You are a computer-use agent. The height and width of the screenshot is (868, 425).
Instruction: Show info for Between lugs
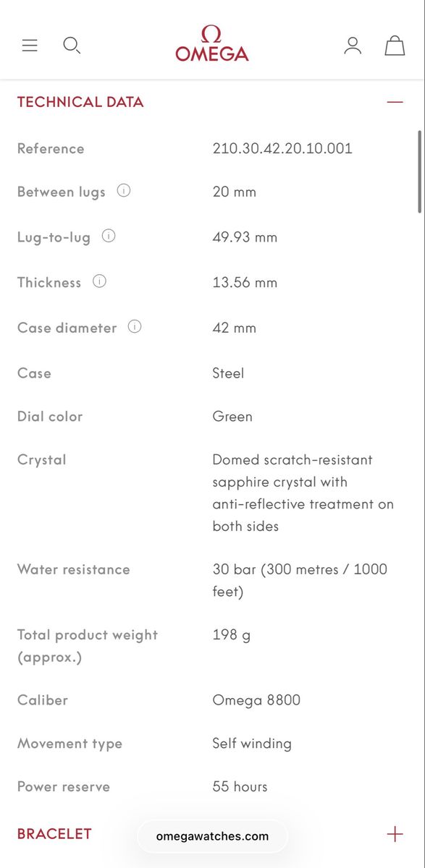124,191
